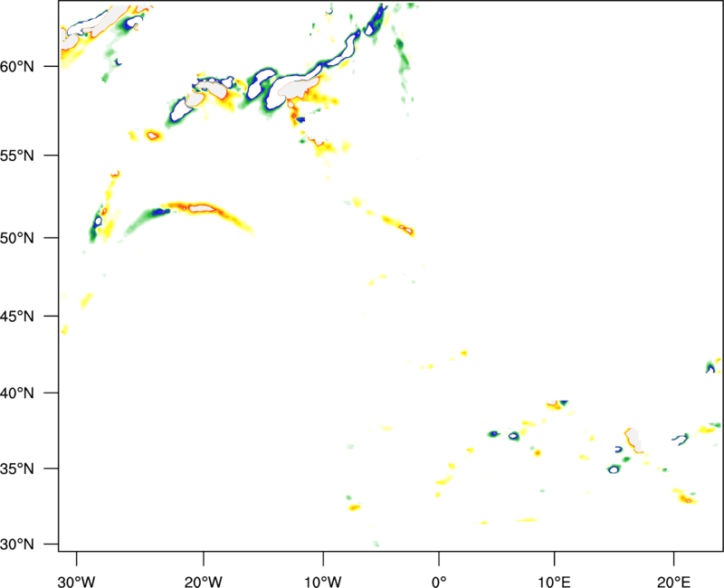Image resolution: width=724 pixels, height=588 pixels.
Task: Click the 40°N latitude label
Action: point(17,394)
